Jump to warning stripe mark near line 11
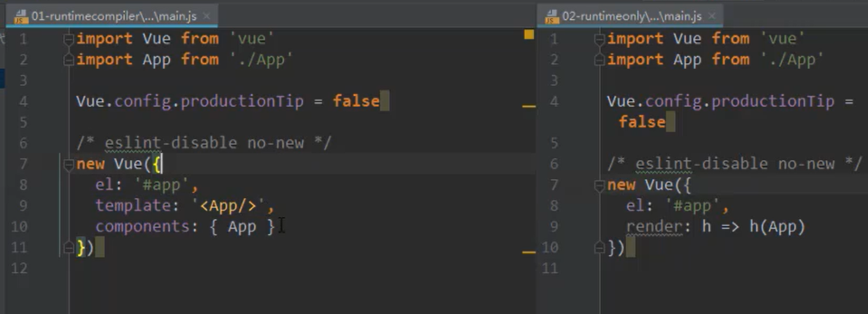 click(x=529, y=251)
